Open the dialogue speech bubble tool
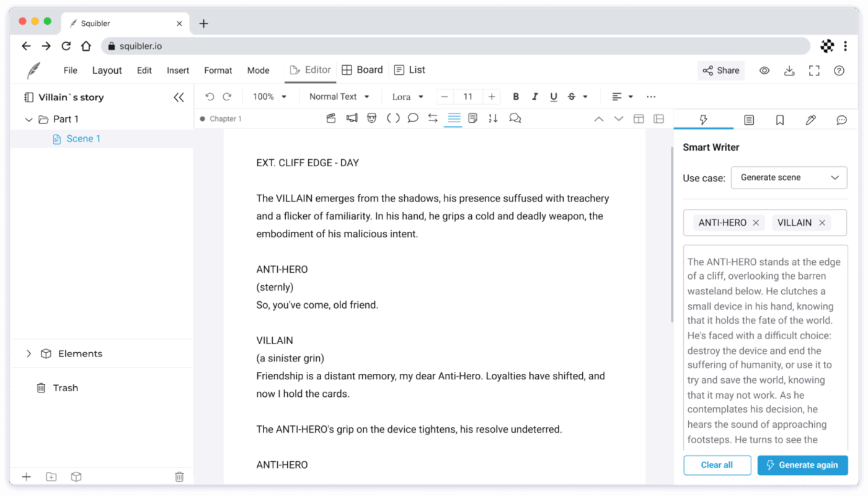868x496 pixels. click(412, 118)
